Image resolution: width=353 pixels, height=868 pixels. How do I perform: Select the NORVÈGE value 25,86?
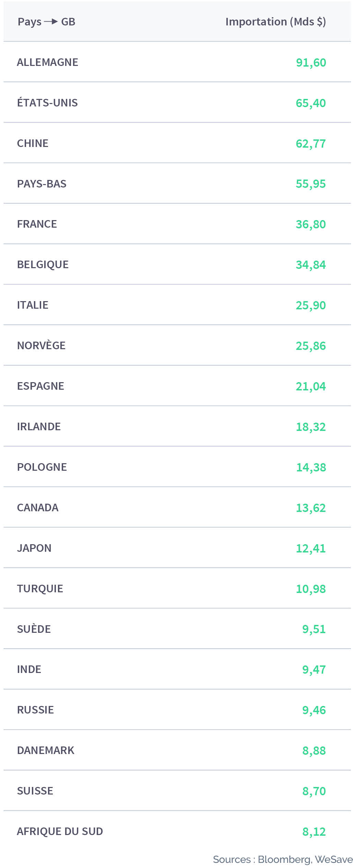click(x=311, y=346)
